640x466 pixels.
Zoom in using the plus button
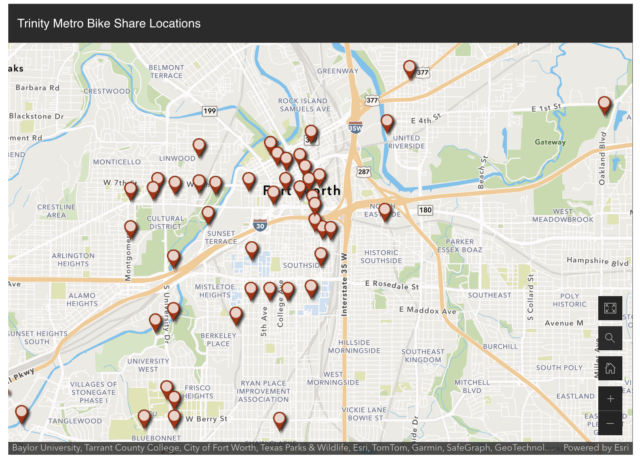click(x=610, y=399)
